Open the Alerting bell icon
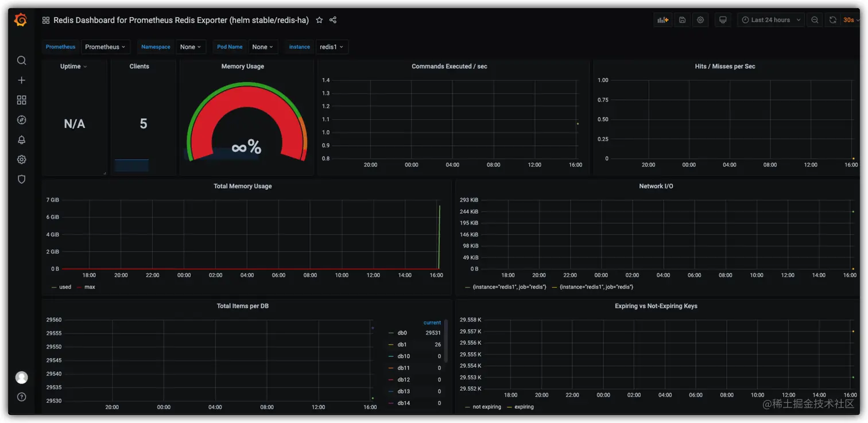 tap(21, 139)
